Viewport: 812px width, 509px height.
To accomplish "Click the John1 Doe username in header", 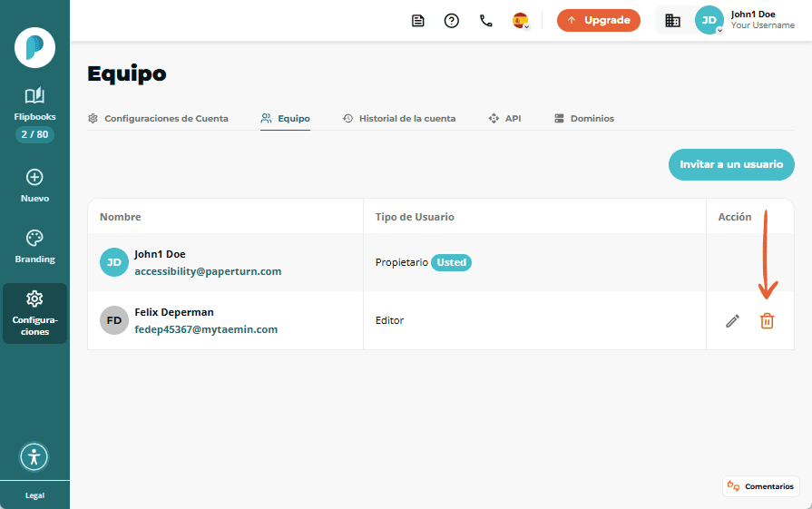I will (x=753, y=15).
